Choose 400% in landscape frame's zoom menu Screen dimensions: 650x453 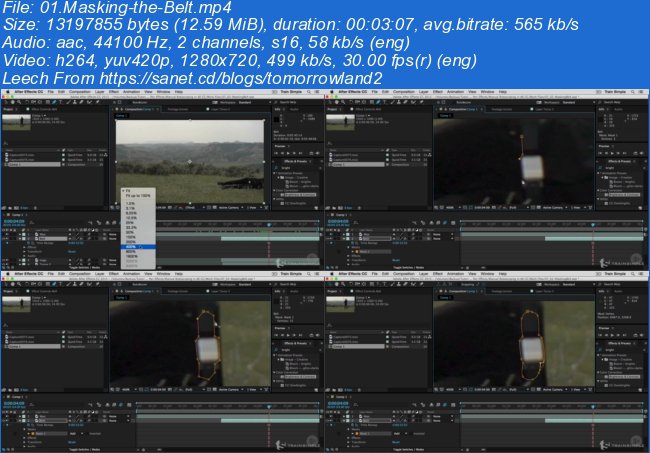click(138, 247)
